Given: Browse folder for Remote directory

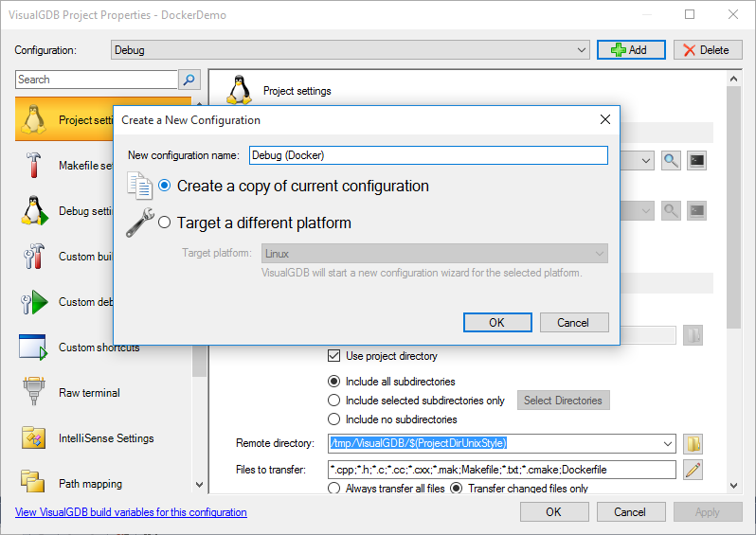Looking at the screenshot, I should pos(693,444).
